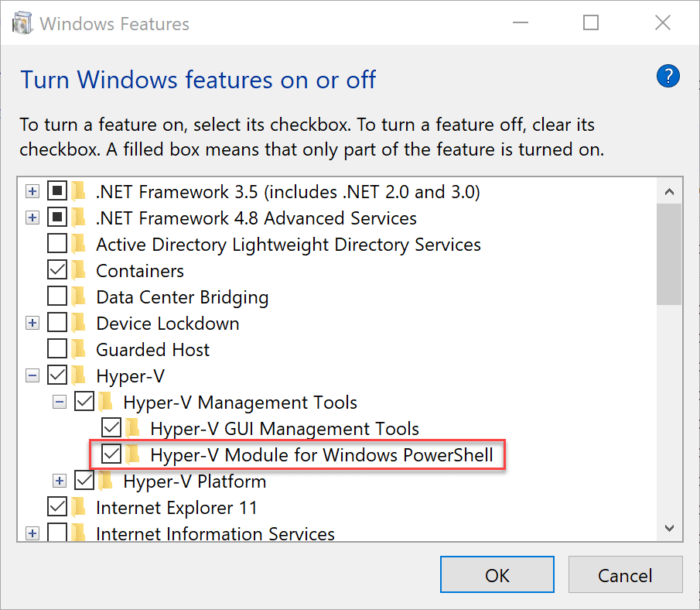The height and width of the screenshot is (610, 700).
Task: Expand the Hyper-V Platform node
Action: [x=60, y=481]
